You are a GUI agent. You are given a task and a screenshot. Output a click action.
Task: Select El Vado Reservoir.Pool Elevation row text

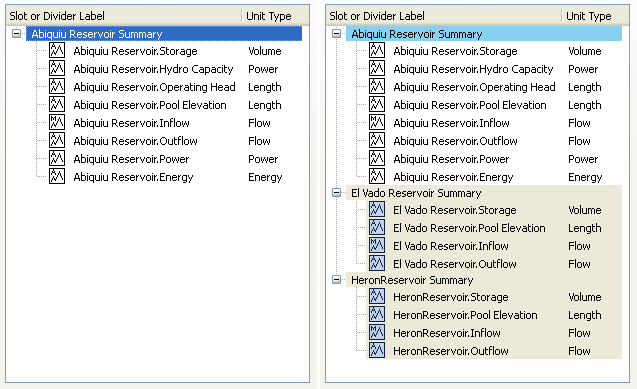469,228
